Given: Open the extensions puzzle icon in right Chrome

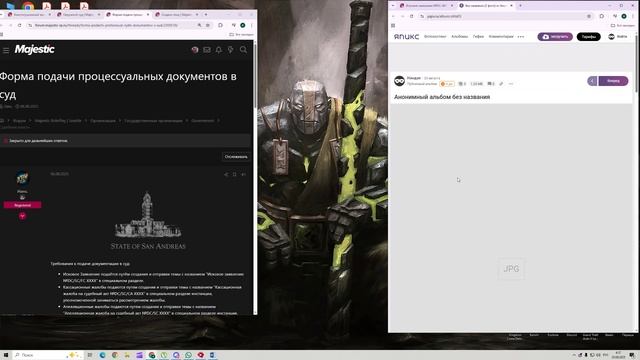Looking at the screenshot, I should tap(602, 16).
